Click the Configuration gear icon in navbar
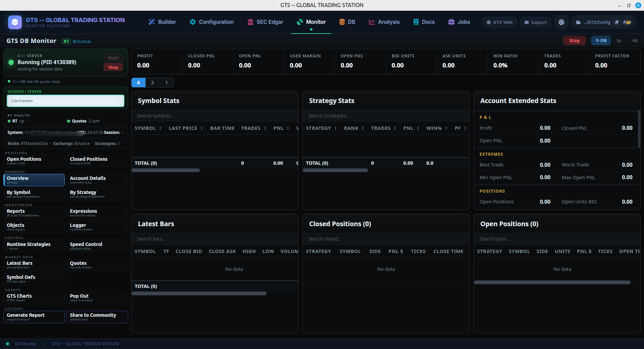This screenshot has height=349, width=644. click(x=193, y=22)
